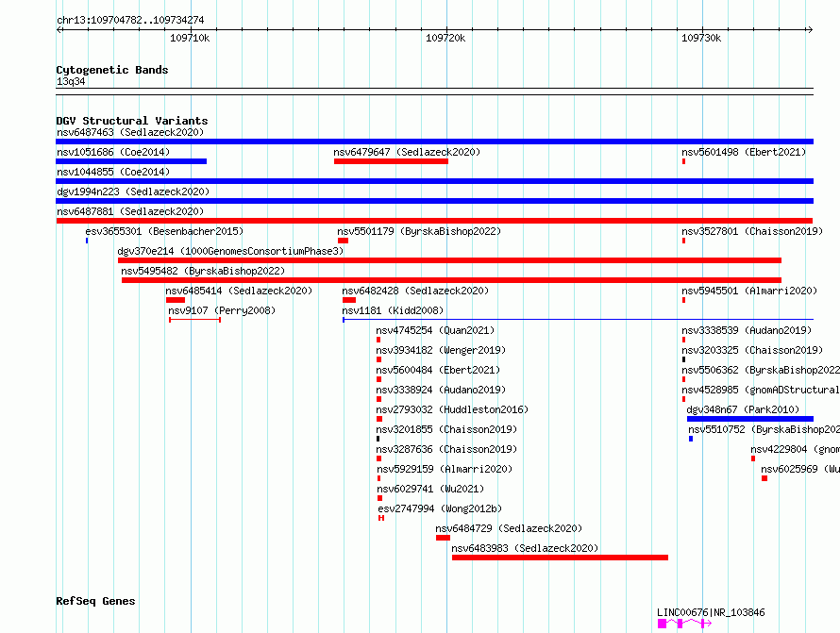
Task: Click the nsv5495482 (ByrskaBishop2022) label
Action: [203, 271]
